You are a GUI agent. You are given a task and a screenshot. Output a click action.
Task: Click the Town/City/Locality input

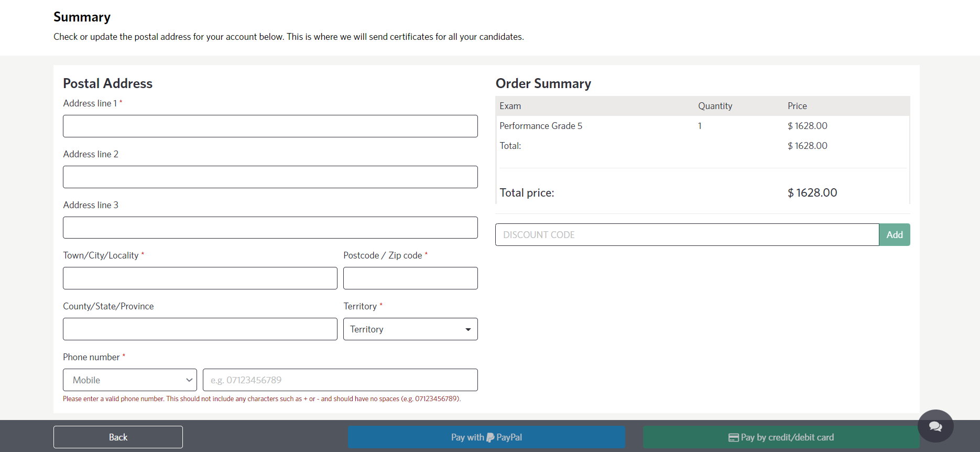pos(200,278)
